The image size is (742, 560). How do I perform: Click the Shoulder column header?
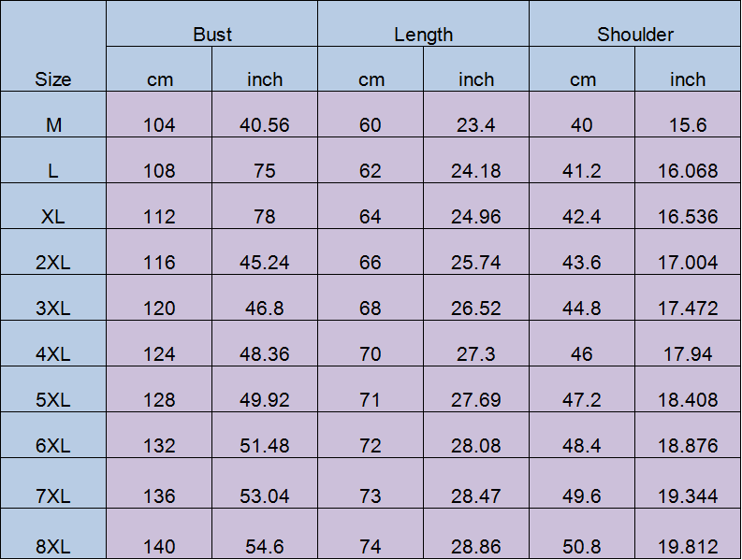(x=635, y=35)
